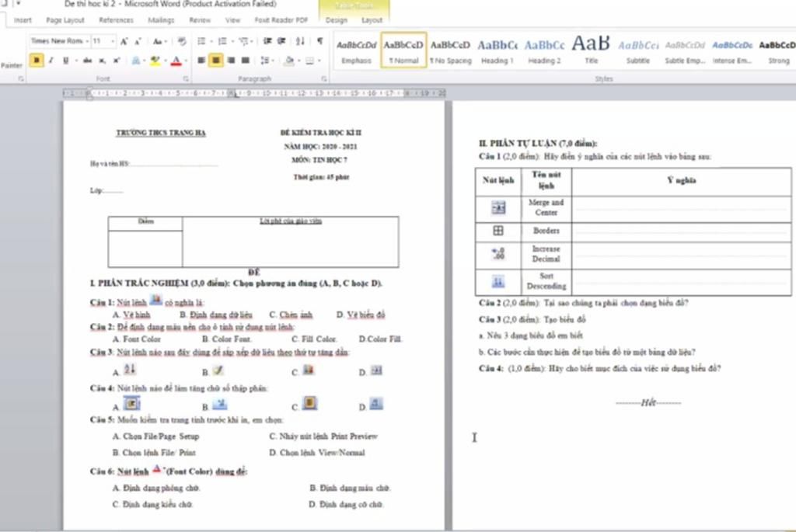796x532 pixels.
Task: Click the chart icon in Câu 1
Action: click(x=155, y=300)
